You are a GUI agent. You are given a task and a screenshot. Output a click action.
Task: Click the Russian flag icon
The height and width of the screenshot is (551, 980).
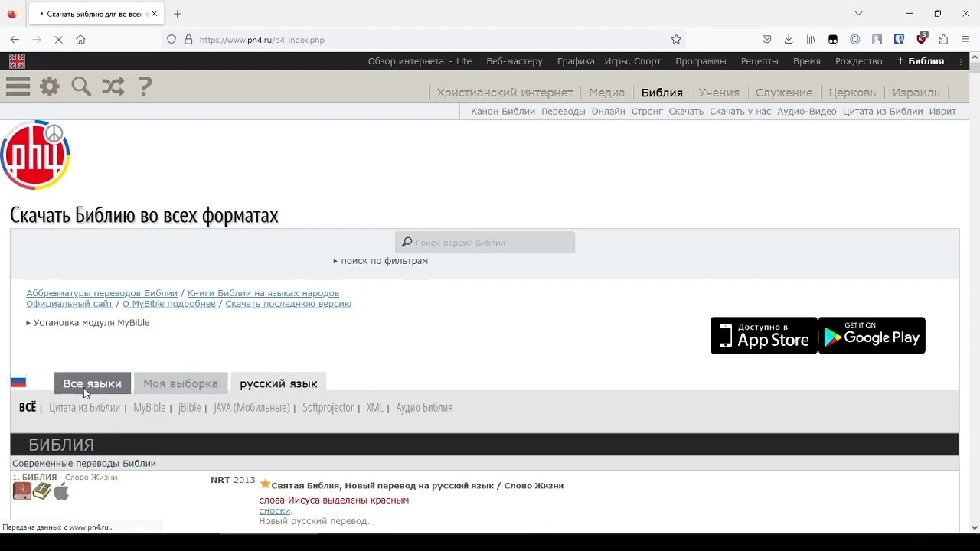18,380
